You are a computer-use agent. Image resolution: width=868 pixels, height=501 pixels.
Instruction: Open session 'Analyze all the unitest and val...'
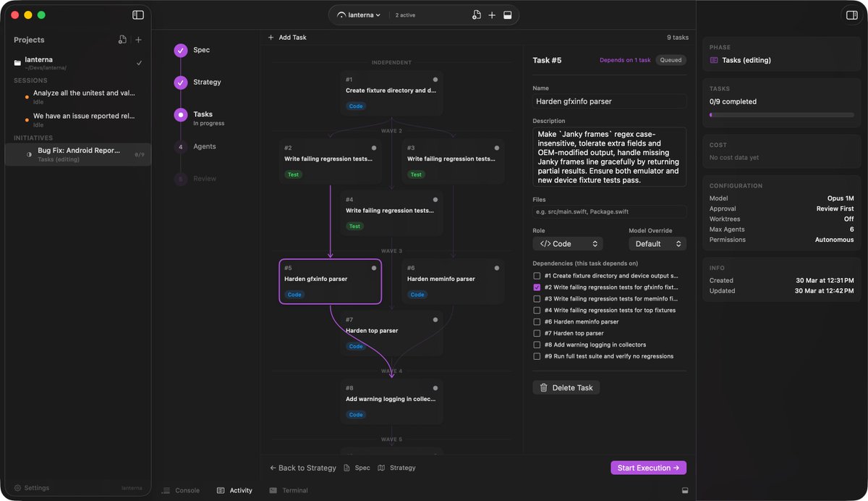tap(78, 97)
